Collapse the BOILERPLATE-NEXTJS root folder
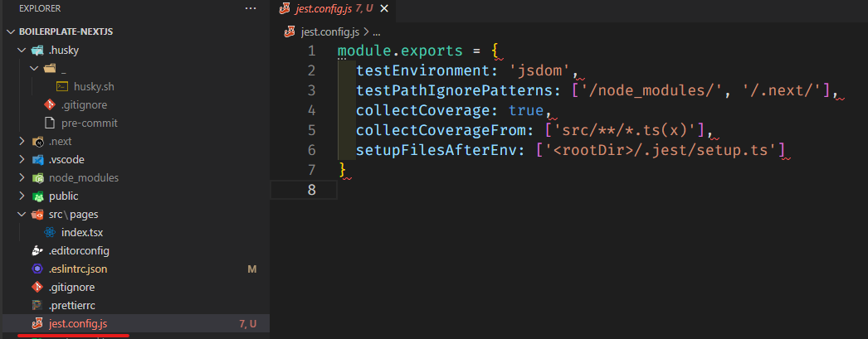The height and width of the screenshot is (339, 868). 11,31
